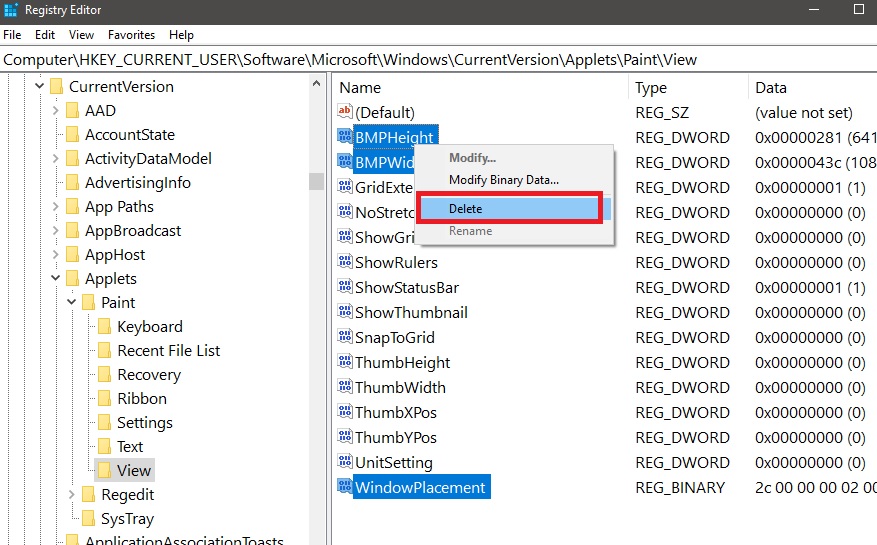Image resolution: width=877 pixels, height=545 pixels.
Task: Click the GridExtent DWORD value icon
Action: (x=345, y=186)
